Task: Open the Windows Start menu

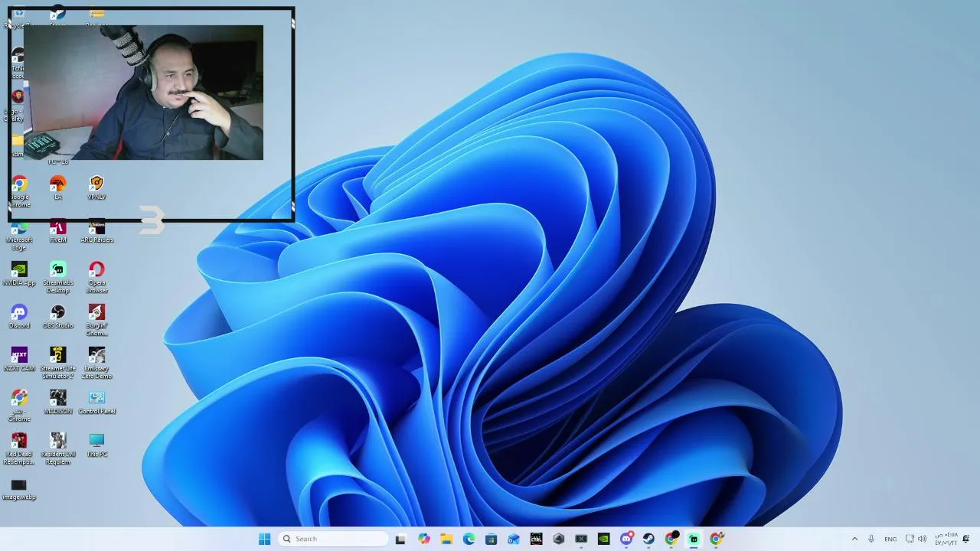Action: (264, 539)
